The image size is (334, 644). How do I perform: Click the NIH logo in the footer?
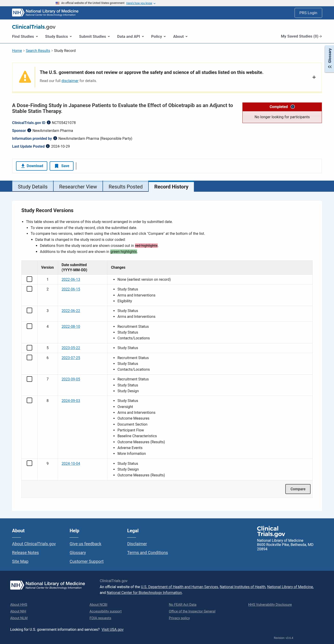pos(48,585)
